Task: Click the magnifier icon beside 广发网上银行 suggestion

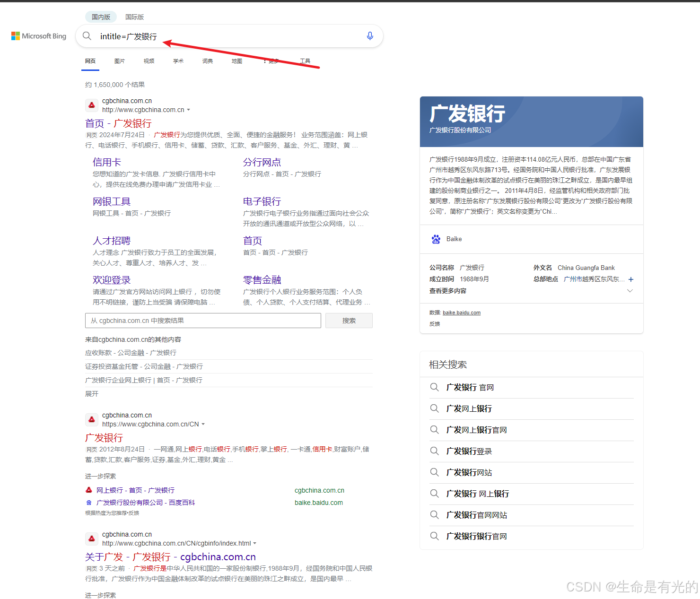Action: pos(434,408)
